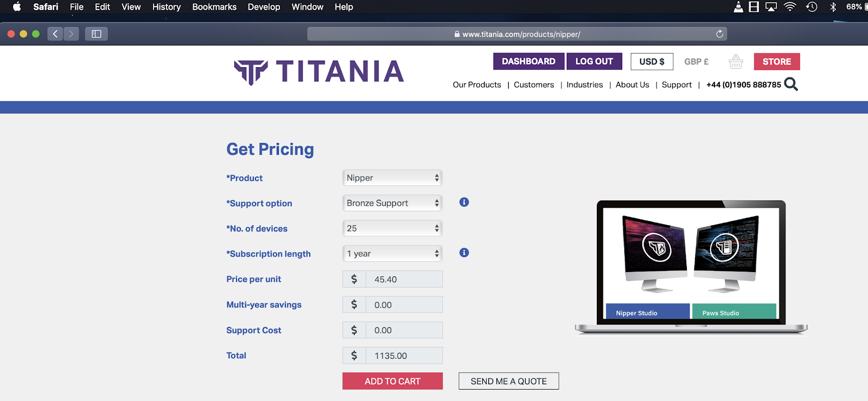The image size is (868, 401).
Task: Reload the page with the refresh icon
Action: 719,34
